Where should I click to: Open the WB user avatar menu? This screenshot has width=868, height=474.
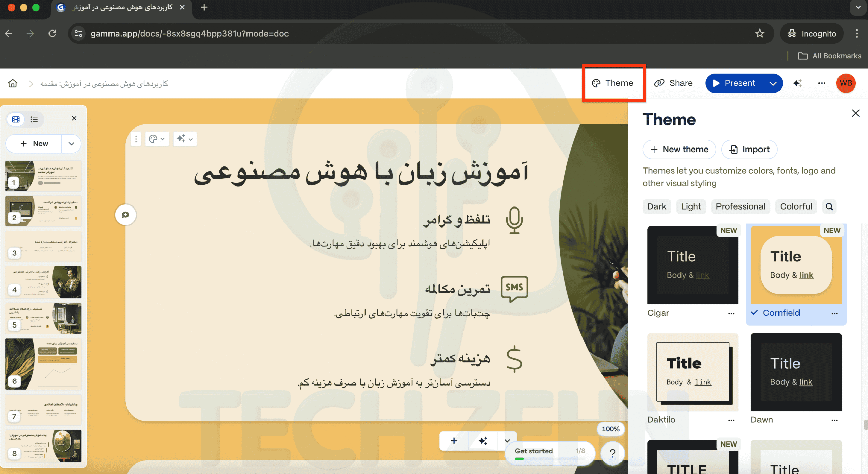tap(846, 83)
